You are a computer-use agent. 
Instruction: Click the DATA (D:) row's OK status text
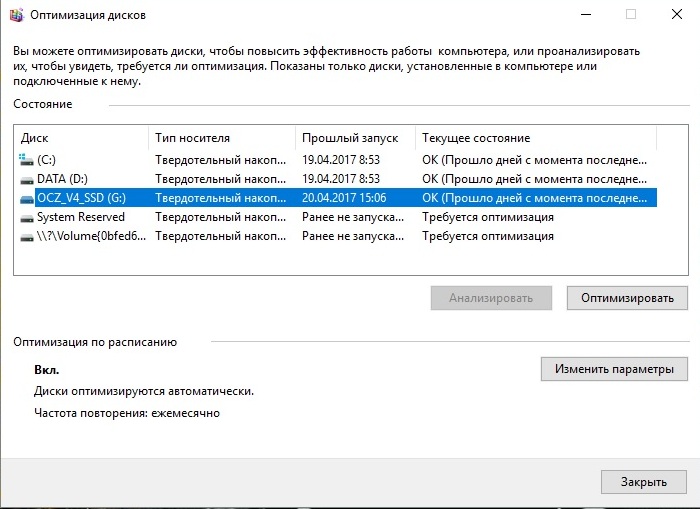point(534,179)
